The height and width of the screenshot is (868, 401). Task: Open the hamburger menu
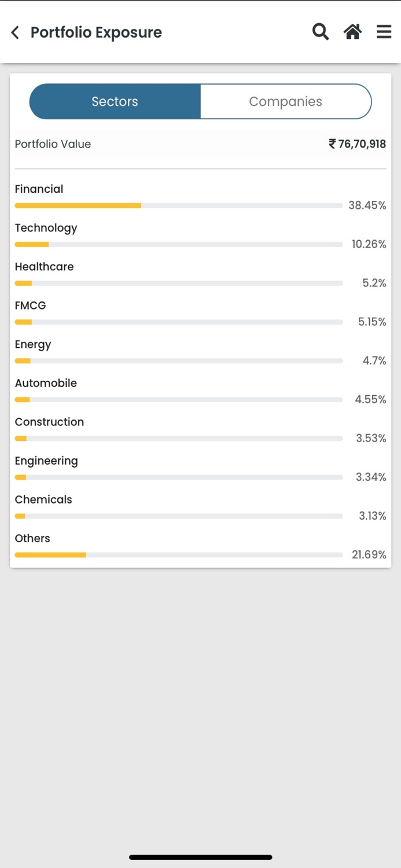pyautogui.click(x=384, y=32)
